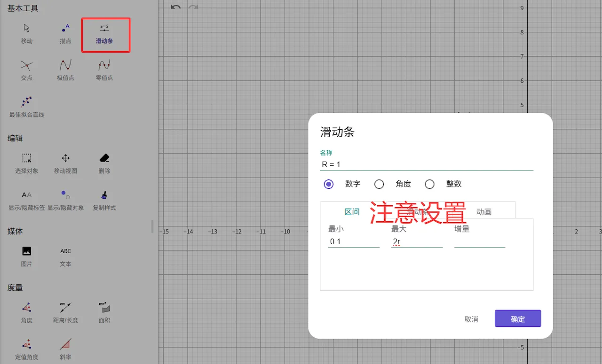Select the 交点 (Intersect) tool
602x364 pixels.
(x=27, y=70)
